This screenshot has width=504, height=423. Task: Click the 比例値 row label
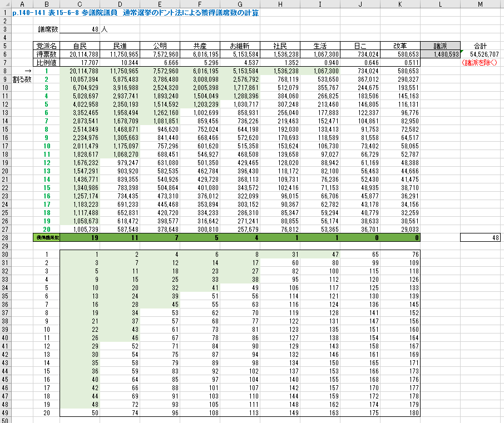click(46, 63)
